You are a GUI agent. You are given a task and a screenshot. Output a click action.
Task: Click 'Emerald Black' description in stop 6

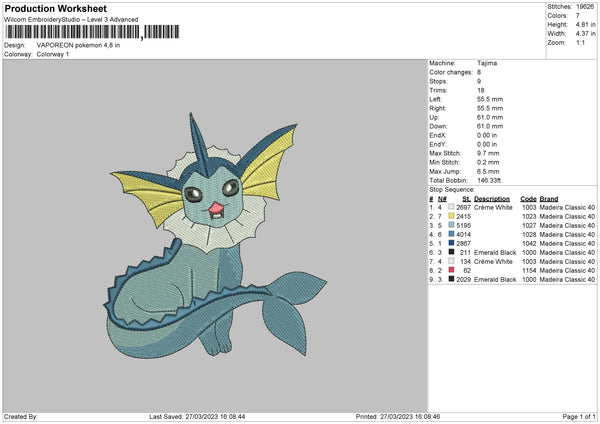click(495, 253)
